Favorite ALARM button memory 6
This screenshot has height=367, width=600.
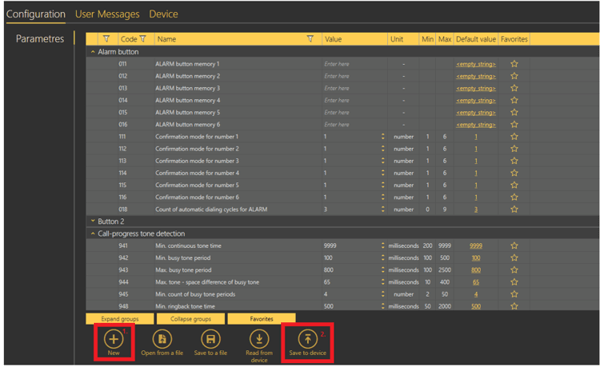point(514,124)
